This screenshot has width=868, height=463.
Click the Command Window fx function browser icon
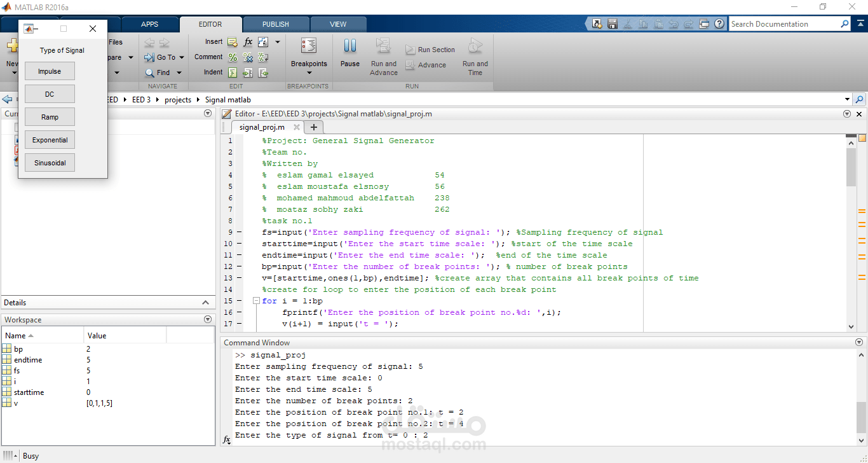[227, 439]
